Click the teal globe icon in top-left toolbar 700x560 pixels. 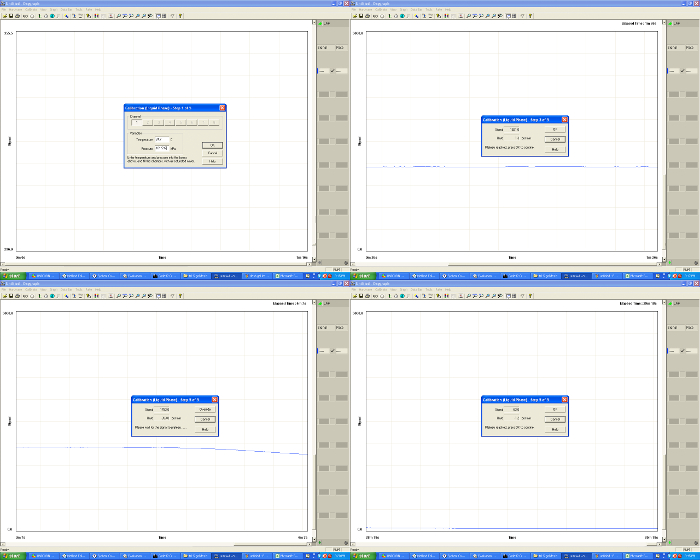tap(52, 16)
